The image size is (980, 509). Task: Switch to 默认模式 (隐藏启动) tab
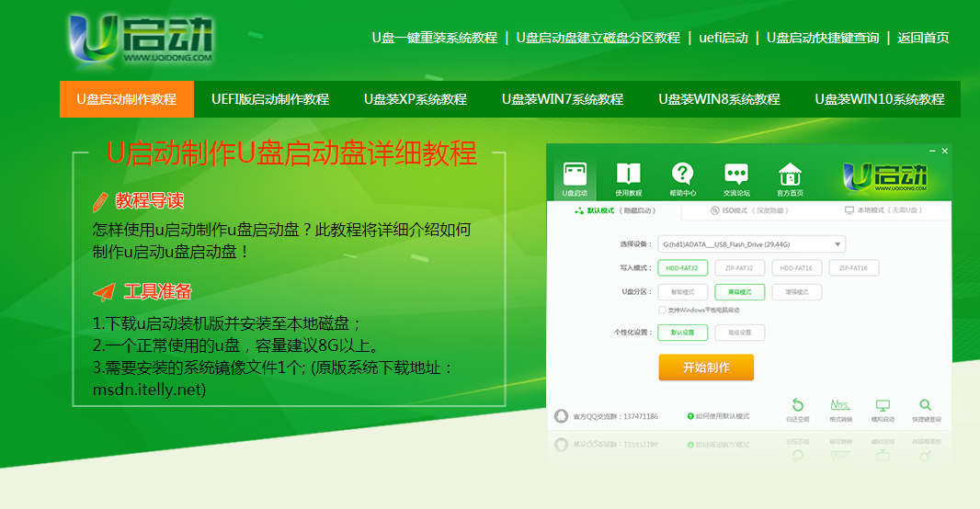tap(615, 210)
